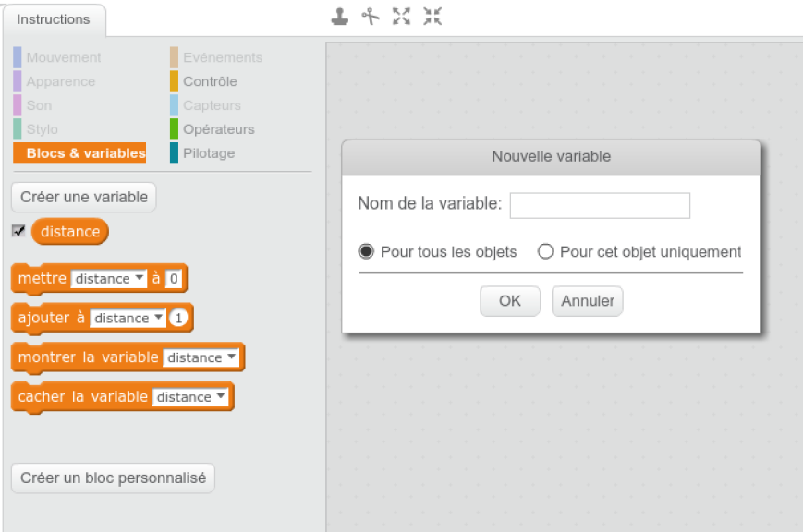This screenshot has width=803, height=532.
Task: Untick the distance variable display checkbox
Action: [x=18, y=231]
